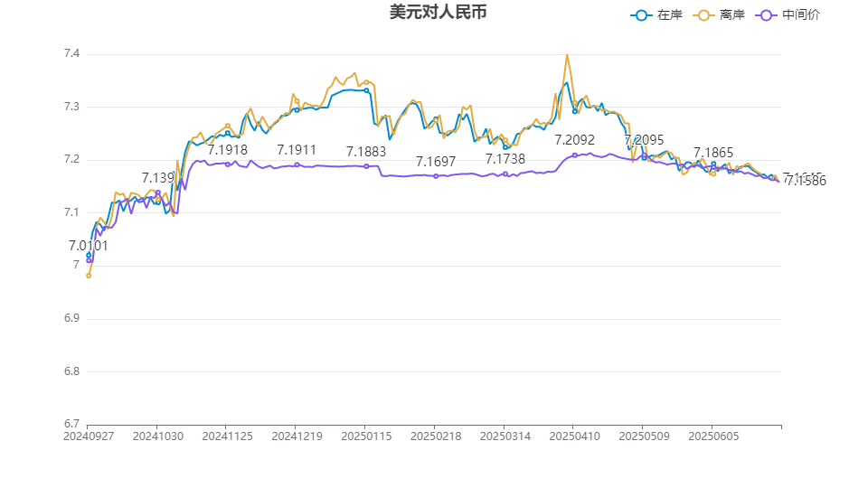Select the 7.1918 data label
The height and width of the screenshot is (488, 868).
[228, 150]
